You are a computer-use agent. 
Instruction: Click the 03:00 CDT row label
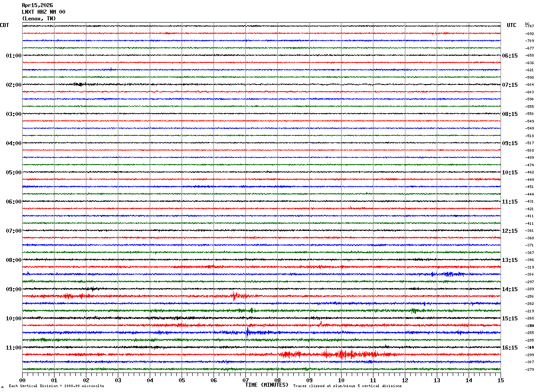coord(14,114)
